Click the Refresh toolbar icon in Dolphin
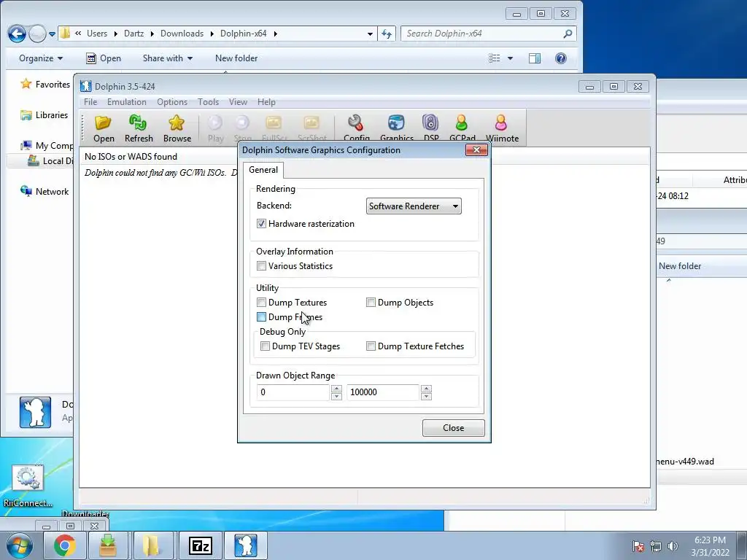This screenshot has height=560, width=747. tap(138, 128)
